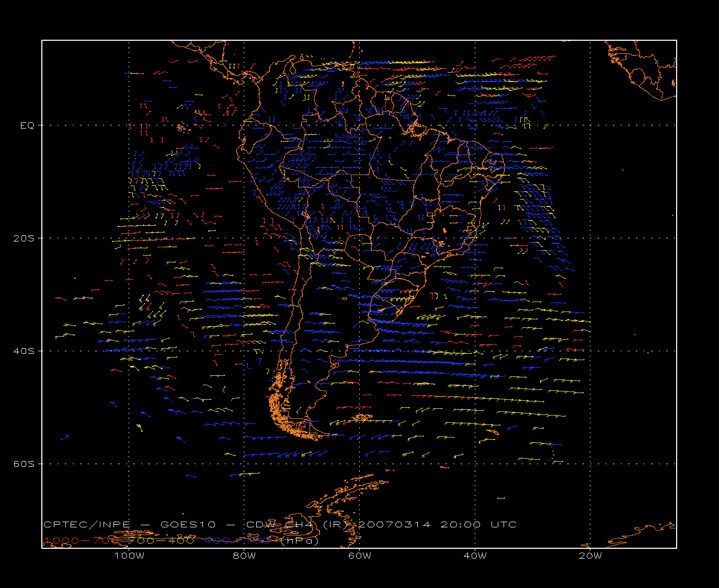Click the yellow 700-400 legend entry

pyautogui.click(x=162, y=540)
